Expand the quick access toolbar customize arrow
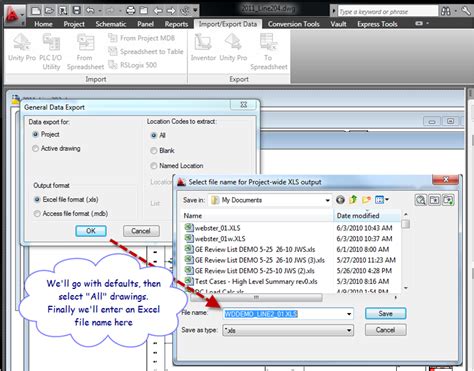 point(195,11)
